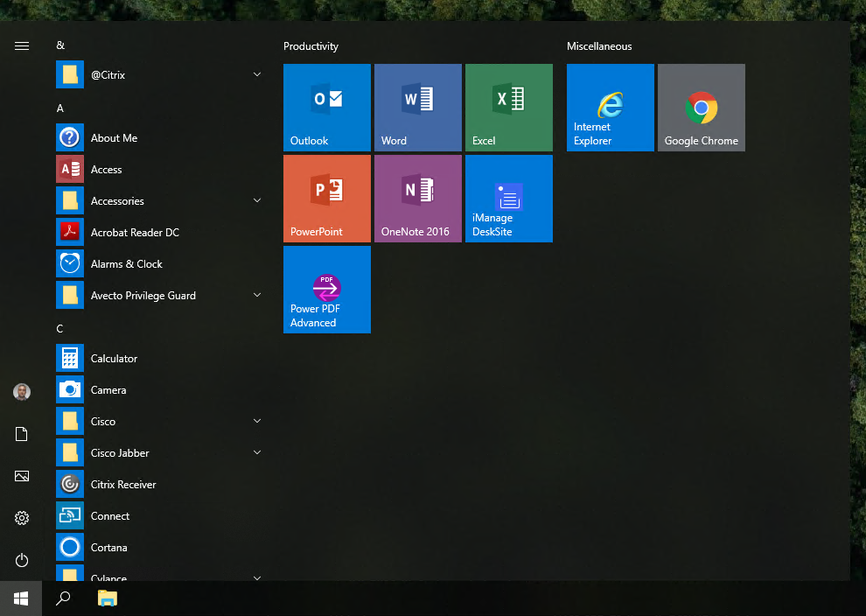Click the Miscellaneous group heading
This screenshot has height=616, width=866.
tap(599, 46)
